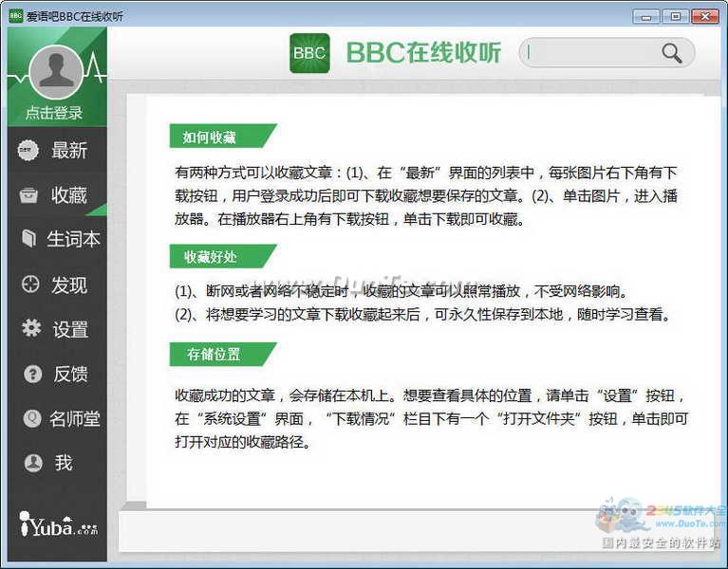Image resolution: width=728 pixels, height=569 pixels.
Task: Click the 如何收藏 section heading
Action: 223,137
